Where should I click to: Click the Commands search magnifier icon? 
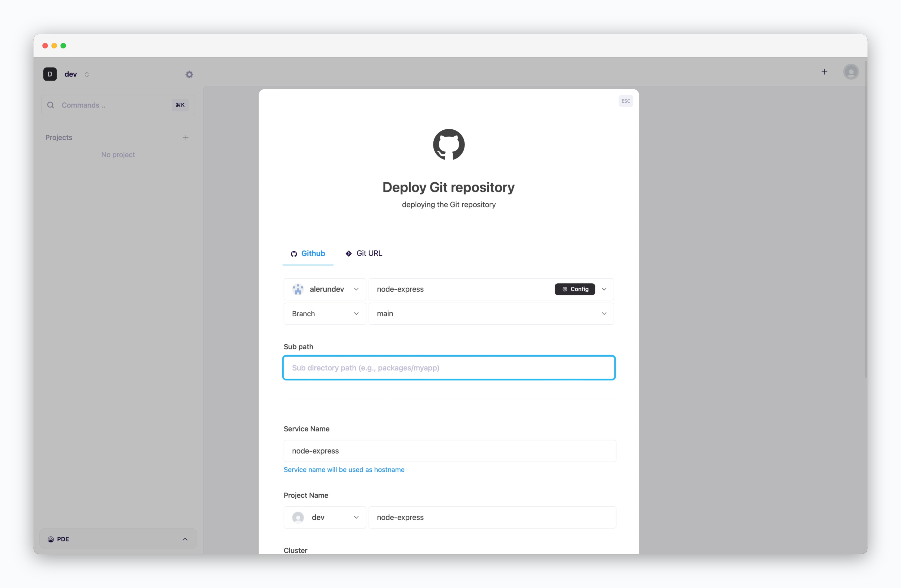click(51, 105)
